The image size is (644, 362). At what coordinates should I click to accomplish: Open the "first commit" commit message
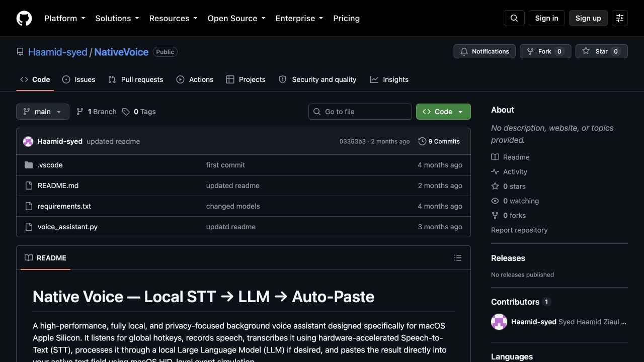coord(225,165)
